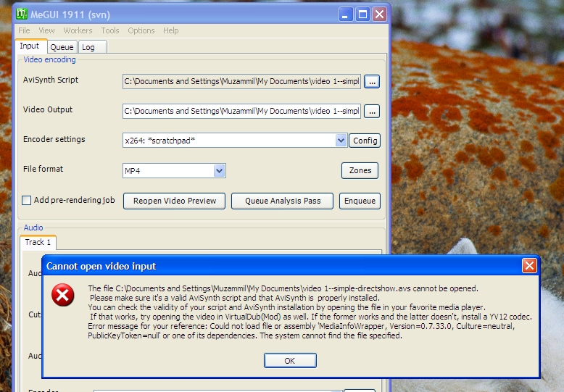The image size is (564, 392).
Task: Open the Workers menu
Action: [x=78, y=30]
